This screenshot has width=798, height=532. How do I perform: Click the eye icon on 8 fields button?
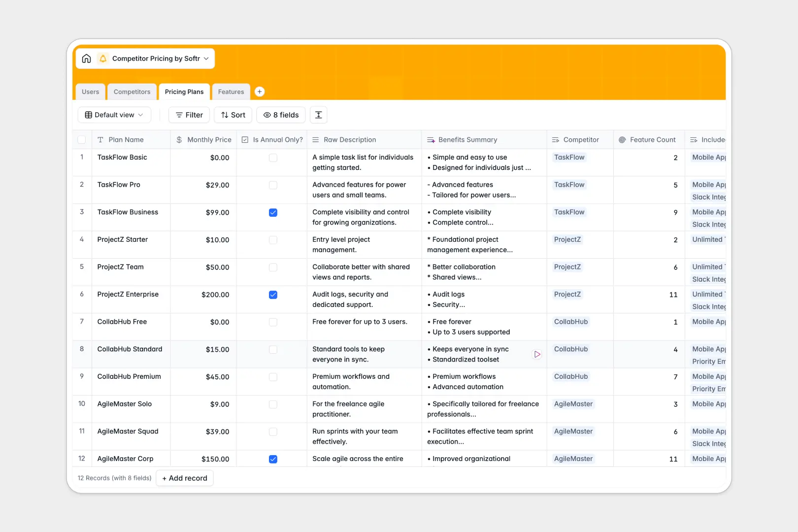click(x=266, y=115)
